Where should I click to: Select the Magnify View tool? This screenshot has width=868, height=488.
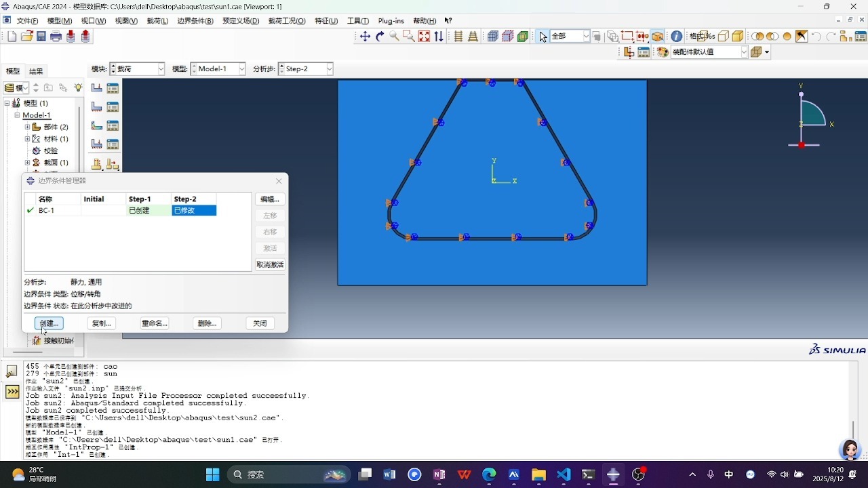(394, 37)
